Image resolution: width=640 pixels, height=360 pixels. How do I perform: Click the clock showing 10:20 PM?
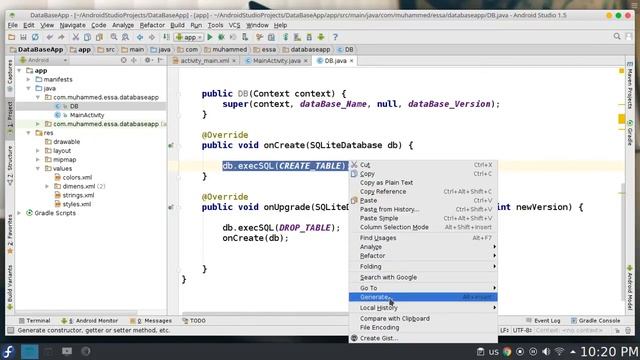(x=609, y=352)
